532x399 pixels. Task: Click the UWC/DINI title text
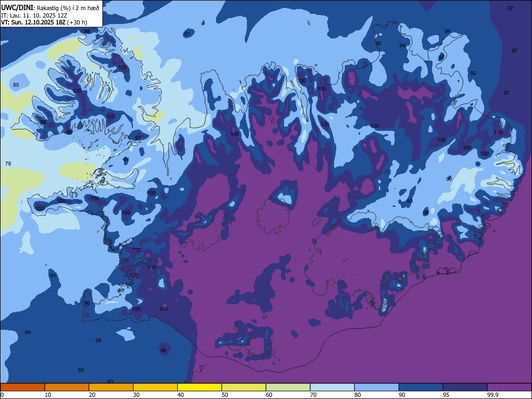(x=18, y=7)
